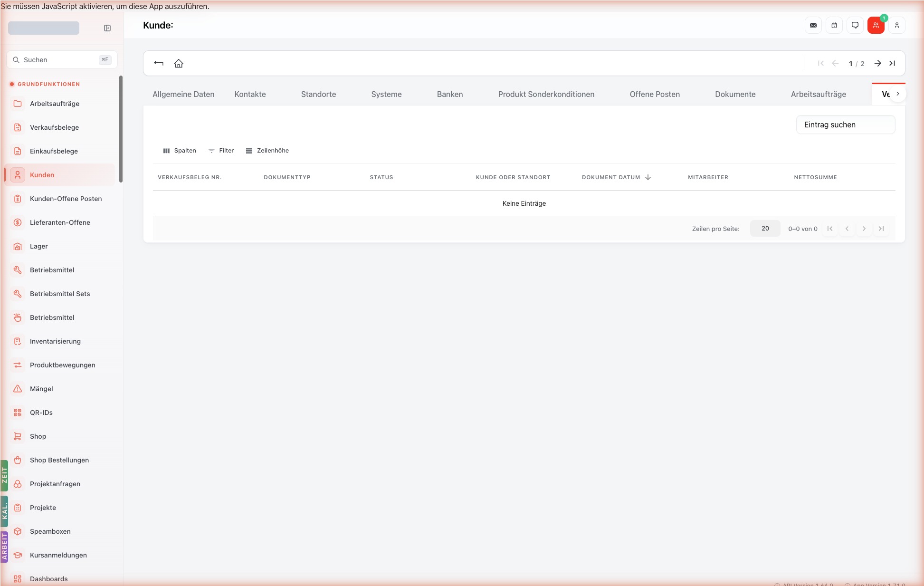Screen dimensions: 924x586
Task: Open the Filter button
Action: 221,151
